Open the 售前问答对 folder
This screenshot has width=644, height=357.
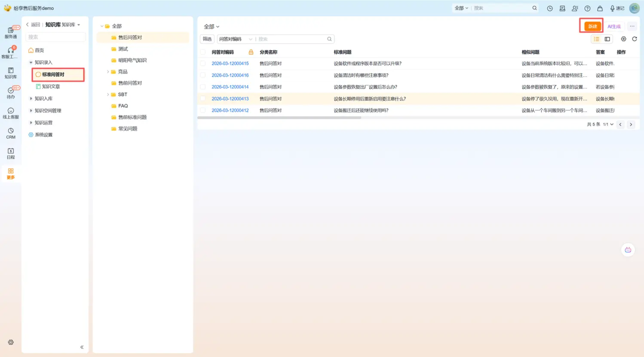[130, 83]
